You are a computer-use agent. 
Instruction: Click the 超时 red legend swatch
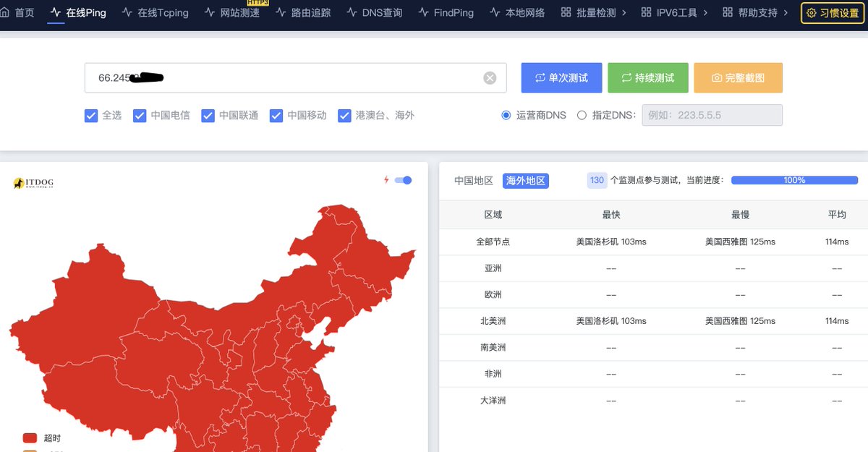click(30, 438)
